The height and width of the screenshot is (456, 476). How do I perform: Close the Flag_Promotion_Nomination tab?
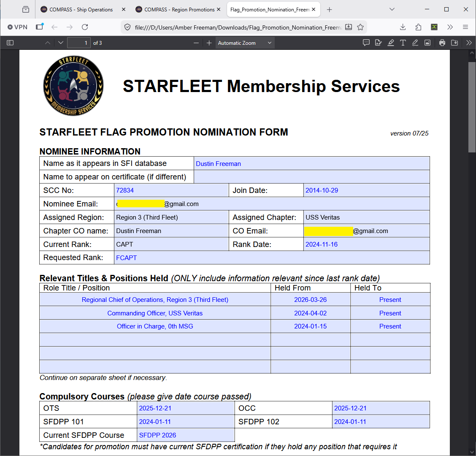[314, 9]
